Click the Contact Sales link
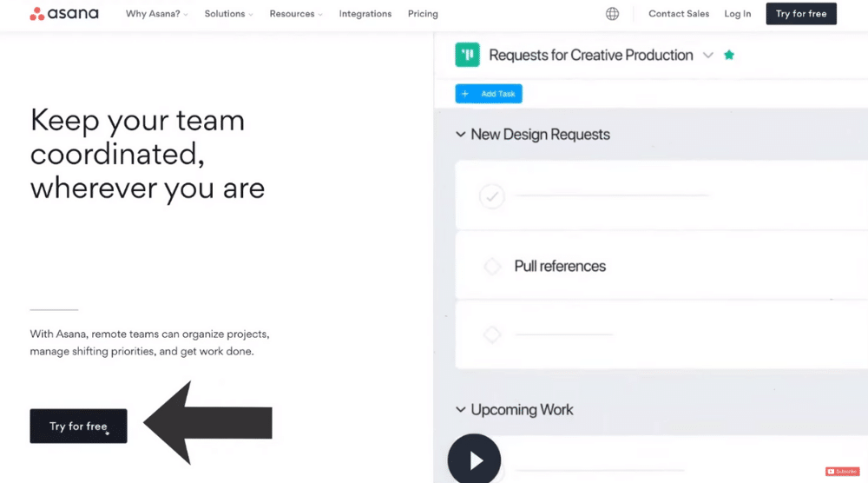Screen dimensions: 868x483 coord(679,14)
